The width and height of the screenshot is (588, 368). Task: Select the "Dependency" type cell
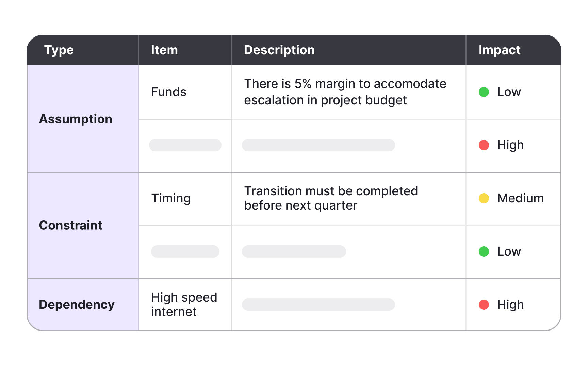(x=77, y=304)
